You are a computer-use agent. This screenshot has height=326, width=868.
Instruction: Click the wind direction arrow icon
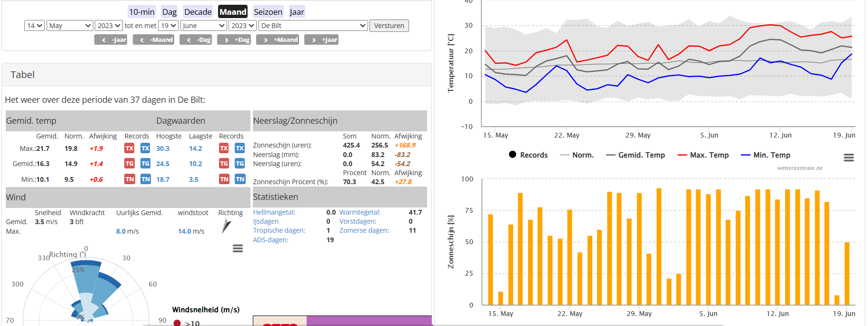tap(226, 226)
